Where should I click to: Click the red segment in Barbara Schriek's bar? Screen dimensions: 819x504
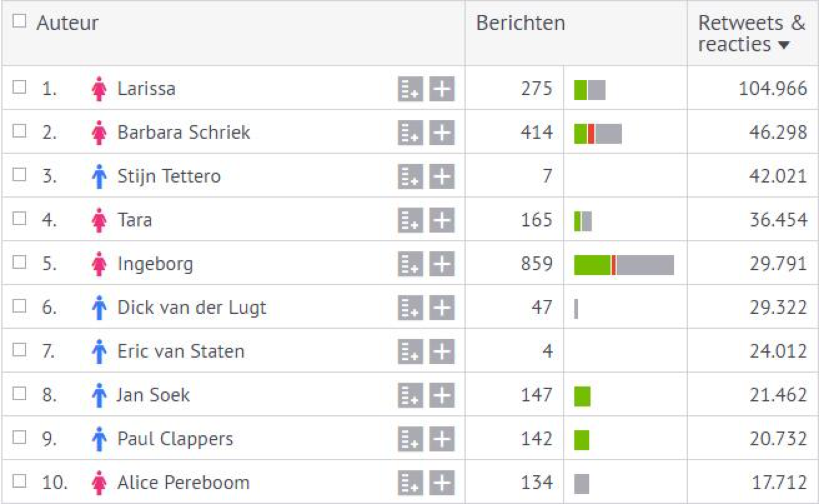[591, 134]
